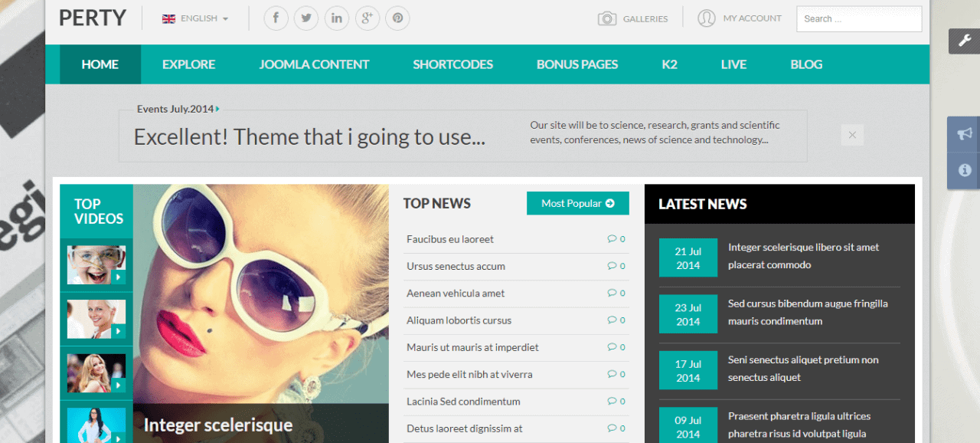Open Mauris ut mauris at imperdiet article
The width and height of the screenshot is (980, 443).
(x=472, y=347)
